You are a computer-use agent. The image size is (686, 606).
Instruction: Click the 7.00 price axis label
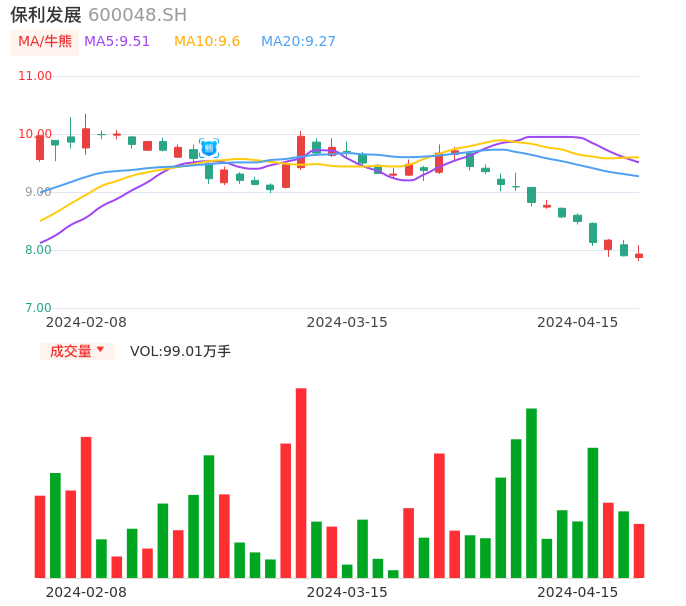pyautogui.click(x=38, y=308)
